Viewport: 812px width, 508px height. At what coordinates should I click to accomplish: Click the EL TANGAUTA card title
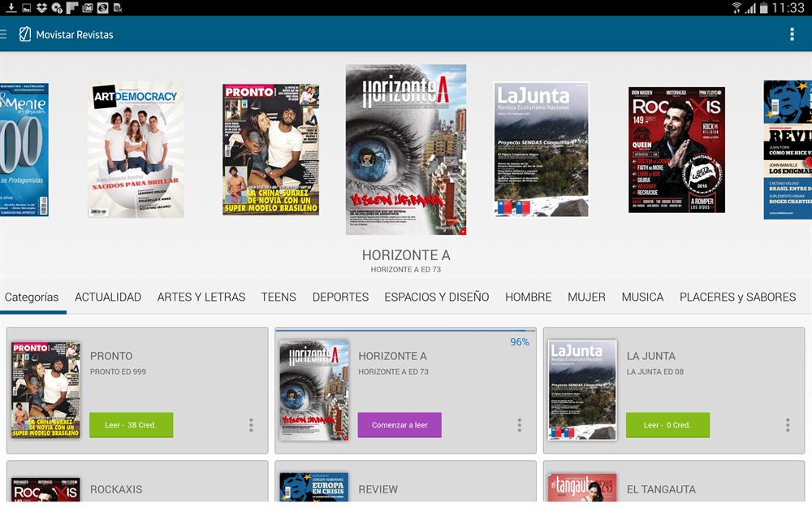point(661,489)
